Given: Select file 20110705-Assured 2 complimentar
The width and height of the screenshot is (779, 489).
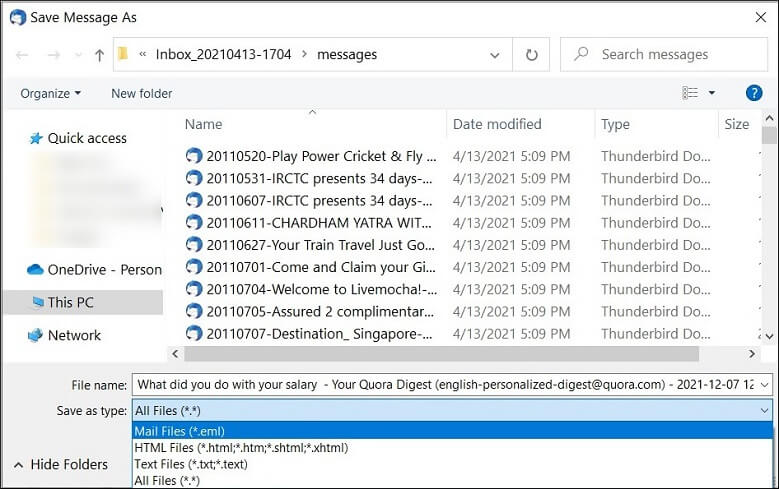Looking at the screenshot, I should [320, 312].
